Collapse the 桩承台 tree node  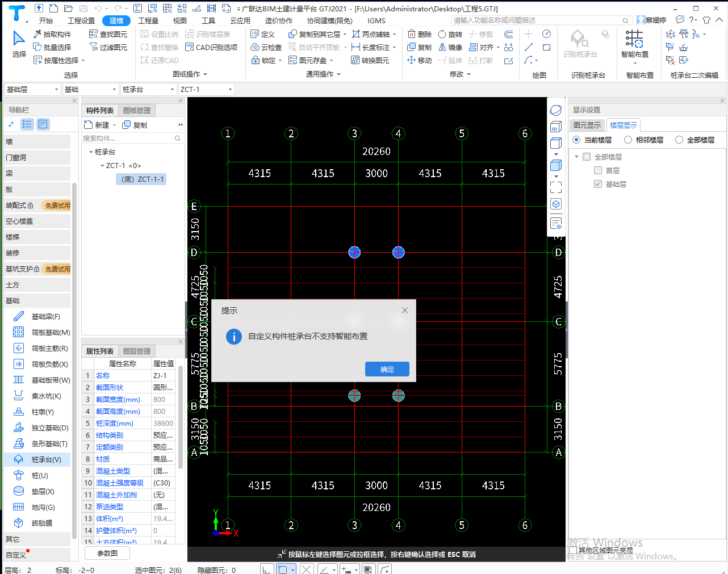(x=91, y=152)
